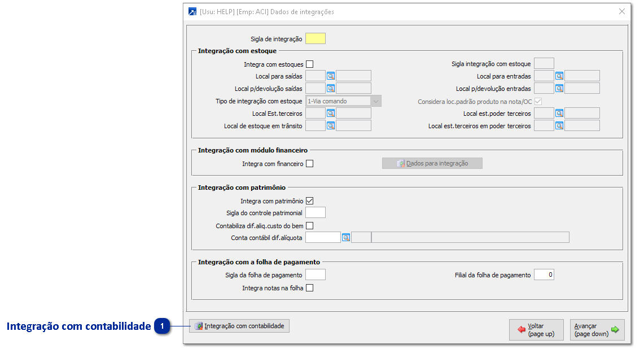Click Dados para integração button

[x=432, y=163]
